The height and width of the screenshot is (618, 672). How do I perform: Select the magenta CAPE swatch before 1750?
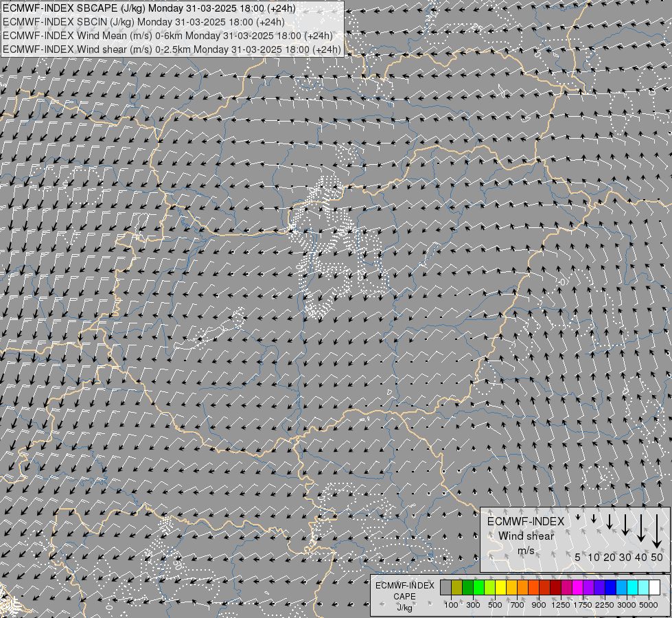578,587
